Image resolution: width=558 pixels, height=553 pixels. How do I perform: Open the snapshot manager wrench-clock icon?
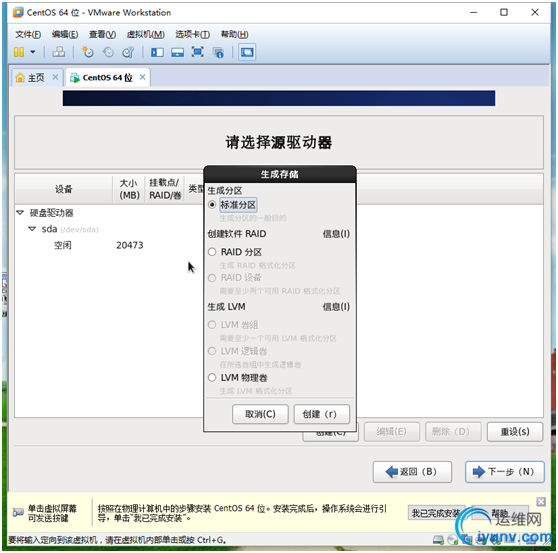point(128,52)
